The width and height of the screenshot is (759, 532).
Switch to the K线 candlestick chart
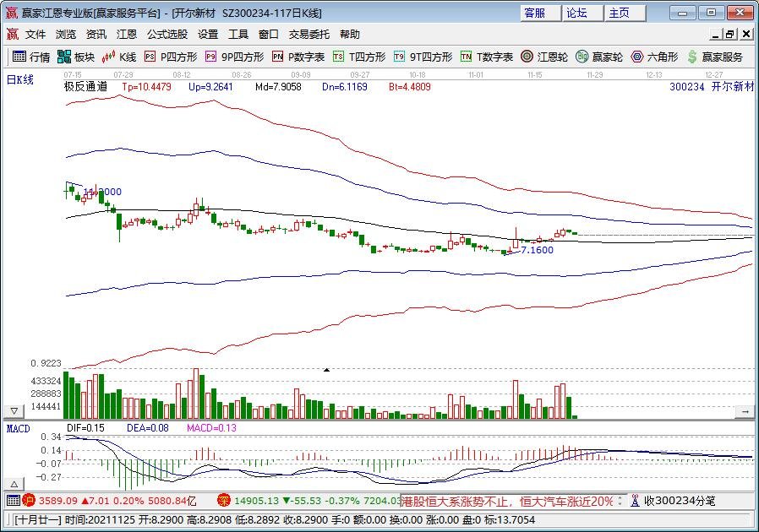pyautogui.click(x=119, y=57)
